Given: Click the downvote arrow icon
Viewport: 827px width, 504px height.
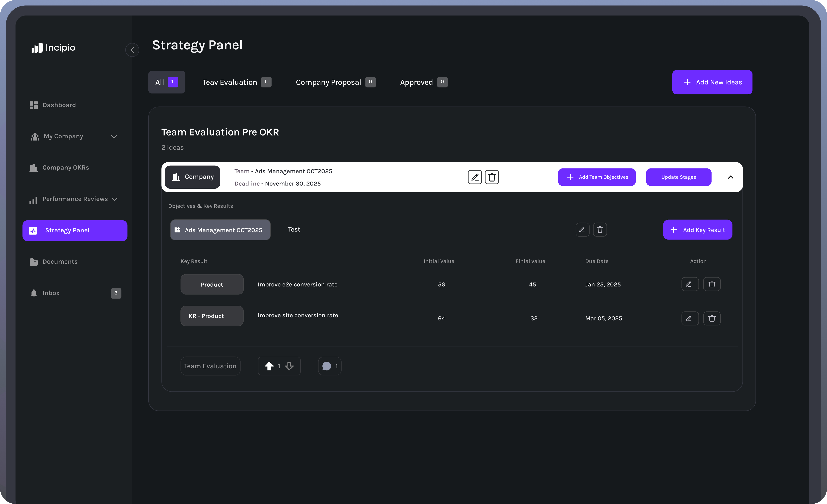Looking at the screenshot, I should click(x=289, y=366).
